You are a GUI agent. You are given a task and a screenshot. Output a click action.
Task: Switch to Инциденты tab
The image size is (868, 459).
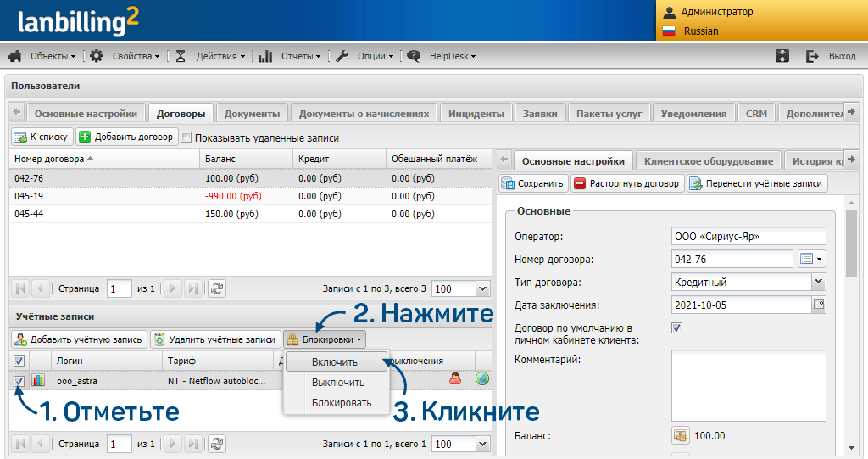click(476, 114)
